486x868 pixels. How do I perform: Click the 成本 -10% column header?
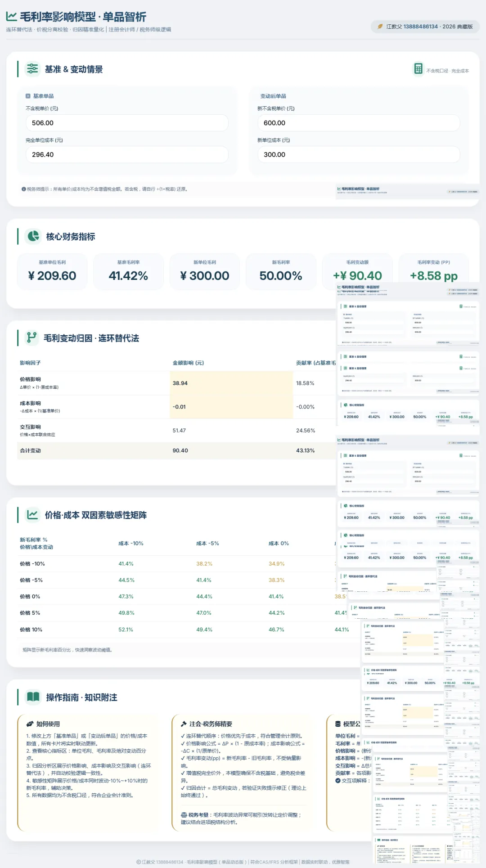coord(131,544)
